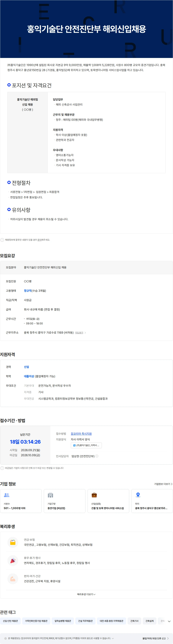Click the plus icon next to 엄상현 contact
173x644 pixels.
pyautogui.click(x=97, y=456)
